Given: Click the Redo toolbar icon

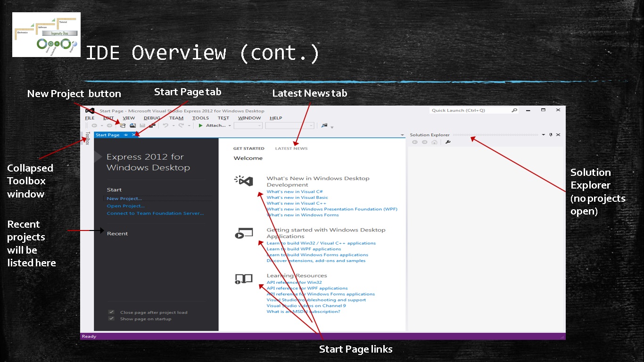Looking at the screenshot, I should pyautogui.click(x=181, y=125).
